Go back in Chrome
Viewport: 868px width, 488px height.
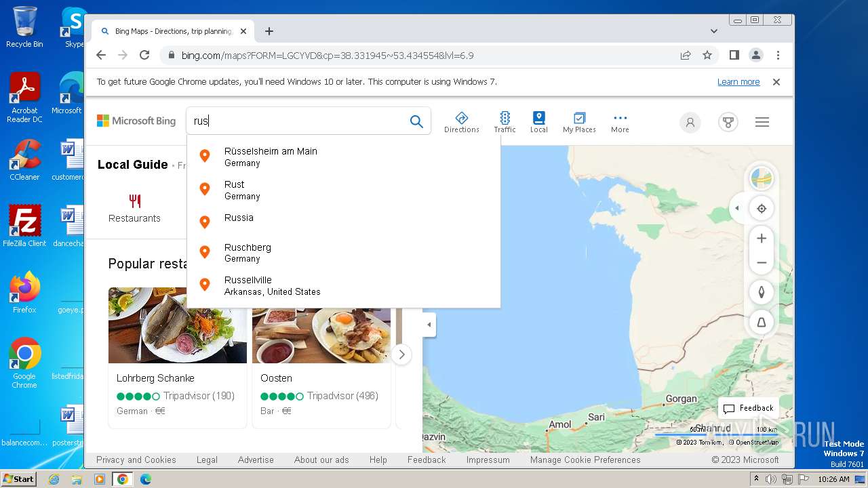[101, 56]
